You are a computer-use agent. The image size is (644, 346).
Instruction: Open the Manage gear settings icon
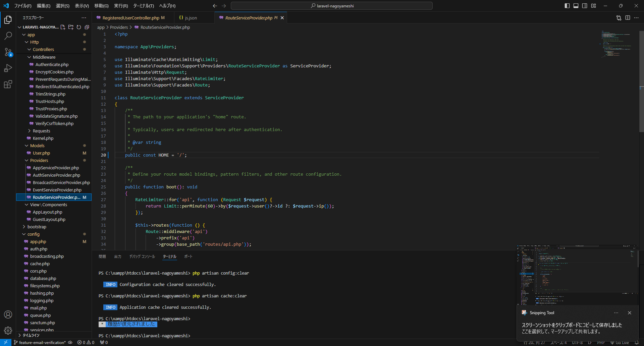pyautogui.click(x=8, y=331)
